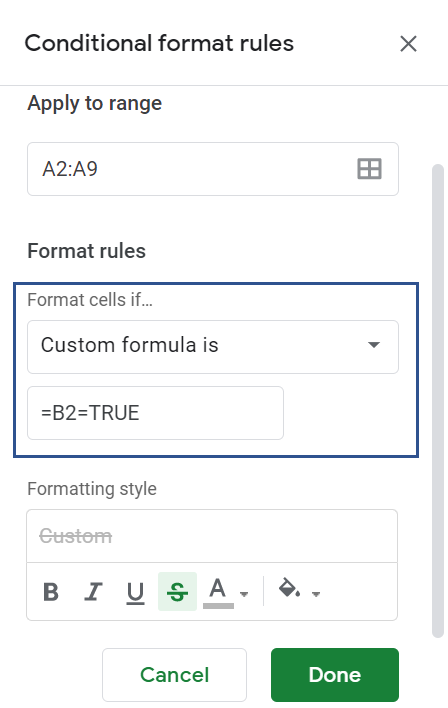The image size is (448, 708).
Task: Close the Conditional format rules panel
Action: coord(408,44)
